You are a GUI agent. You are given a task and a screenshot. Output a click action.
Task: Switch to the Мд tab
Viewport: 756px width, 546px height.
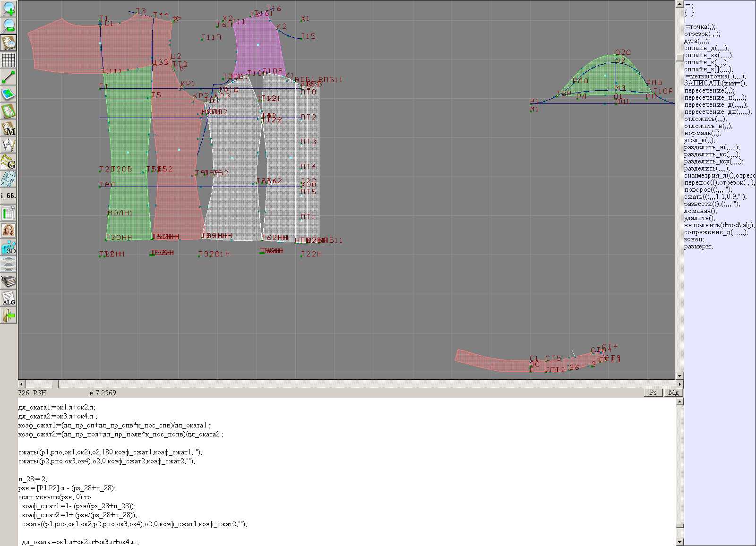[x=673, y=392]
